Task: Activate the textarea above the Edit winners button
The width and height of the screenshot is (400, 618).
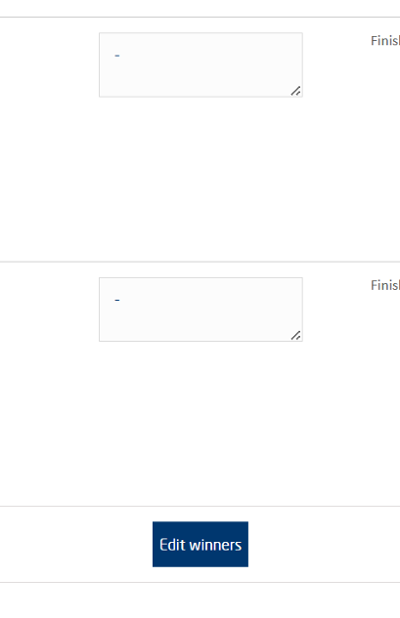Action: (201, 309)
